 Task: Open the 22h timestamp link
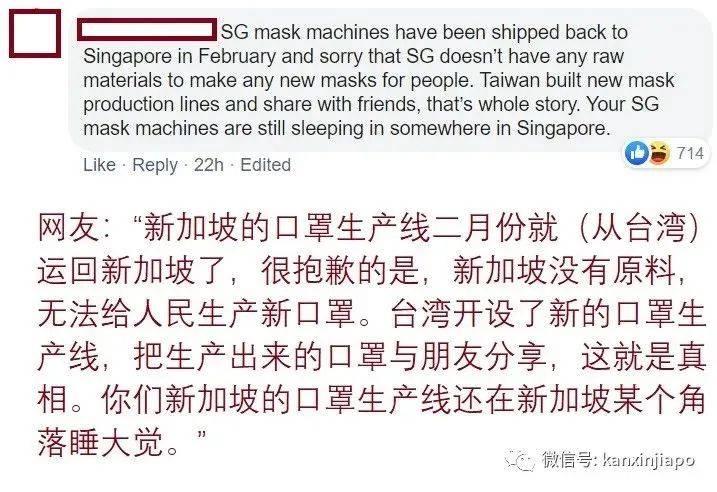(209, 165)
